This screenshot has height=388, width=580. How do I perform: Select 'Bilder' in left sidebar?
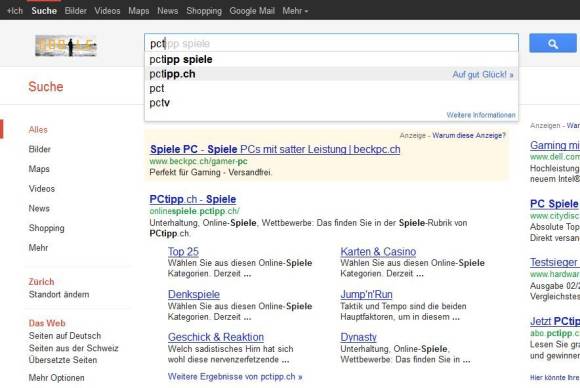40,149
